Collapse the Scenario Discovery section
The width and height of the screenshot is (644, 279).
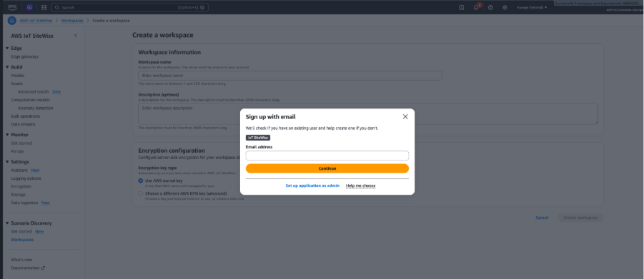pos(7,223)
